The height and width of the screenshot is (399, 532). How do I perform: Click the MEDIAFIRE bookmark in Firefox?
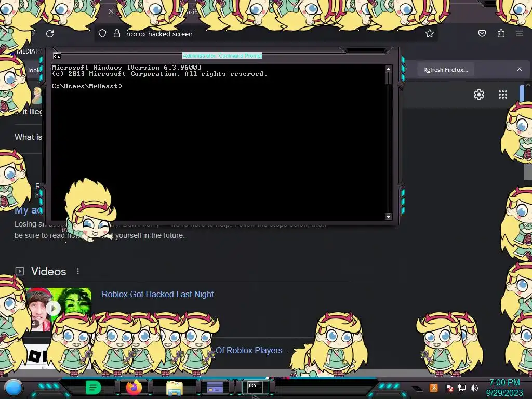click(x=29, y=51)
